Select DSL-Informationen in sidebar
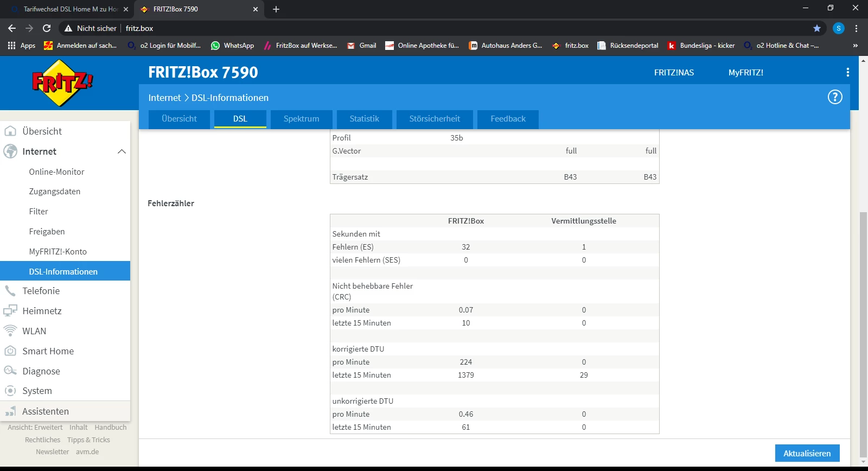 tap(65, 271)
